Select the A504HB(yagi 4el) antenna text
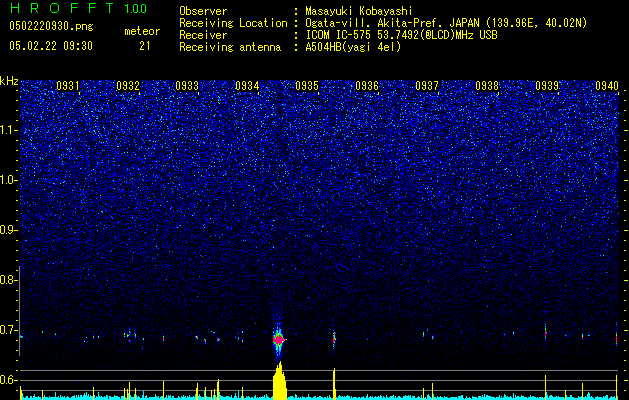This screenshot has width=629, height=400. pos(353,47)
